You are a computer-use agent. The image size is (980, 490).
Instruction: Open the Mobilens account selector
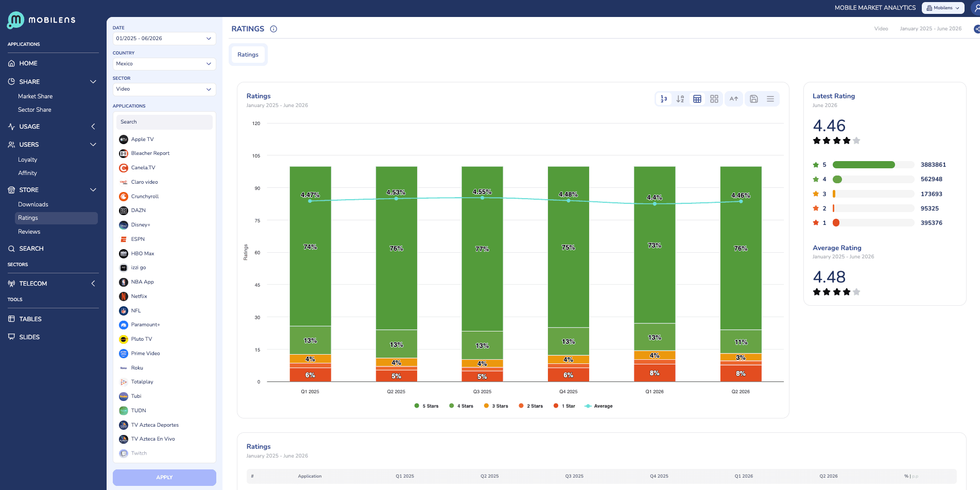(943, 8)
